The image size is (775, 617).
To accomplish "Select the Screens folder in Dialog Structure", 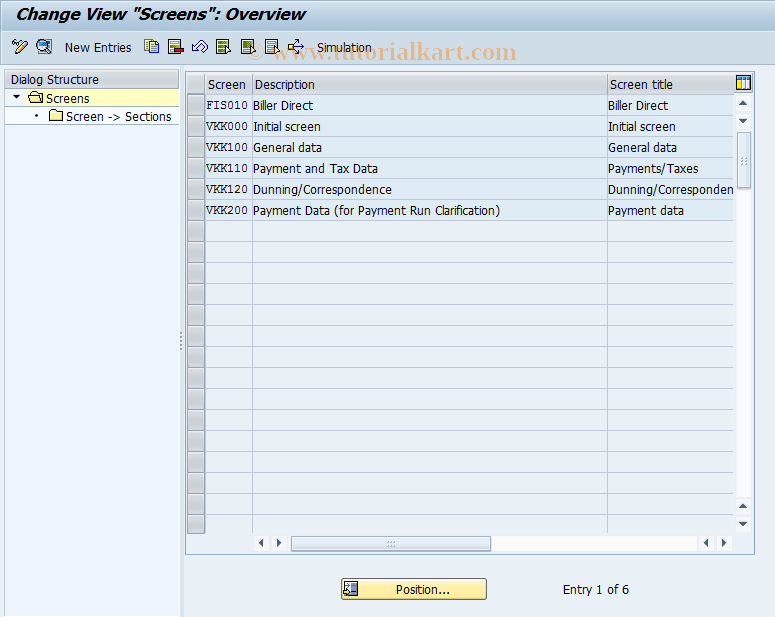I will coord(59,98).
